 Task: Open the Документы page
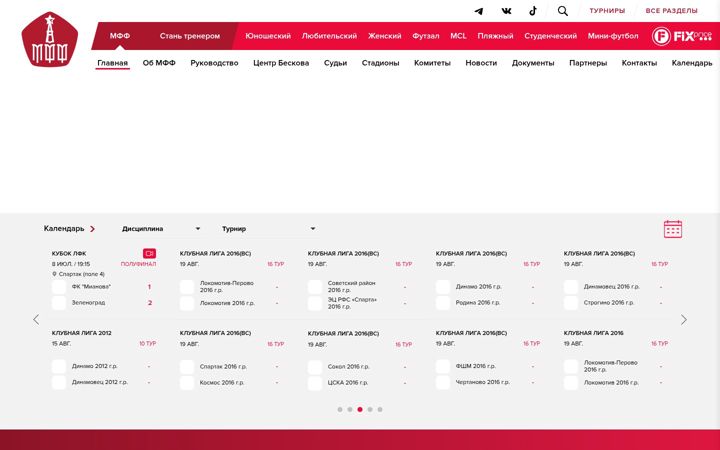[x=533, y=63]
